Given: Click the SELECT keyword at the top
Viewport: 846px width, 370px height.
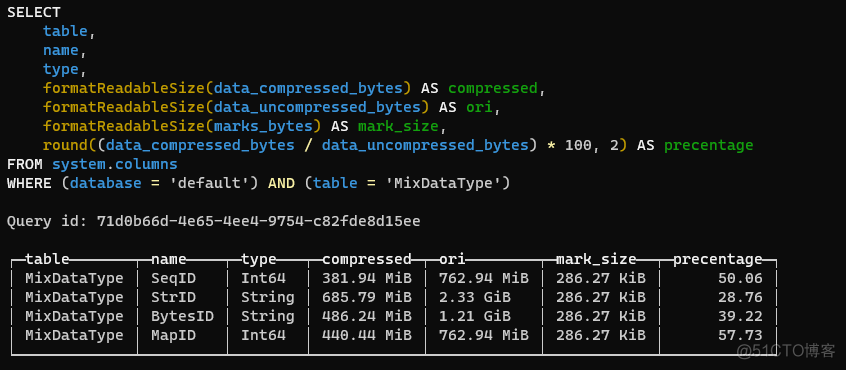Looking at the screenshot, I should pyautogui.click(x=33, y=12).
